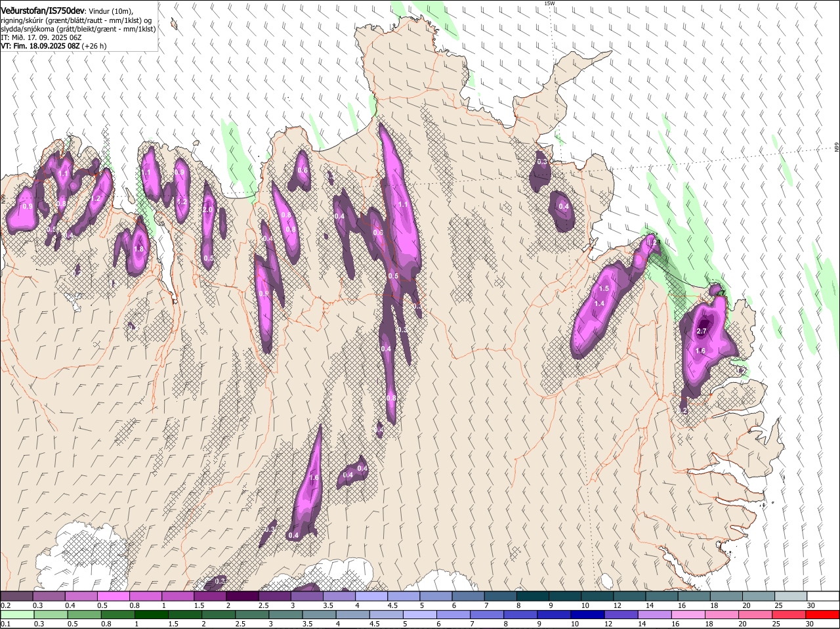This screenshot has width=840, height=629.
Task: Select upper legend swatch between 3 and 3.5
Action: tap(306, 596)
